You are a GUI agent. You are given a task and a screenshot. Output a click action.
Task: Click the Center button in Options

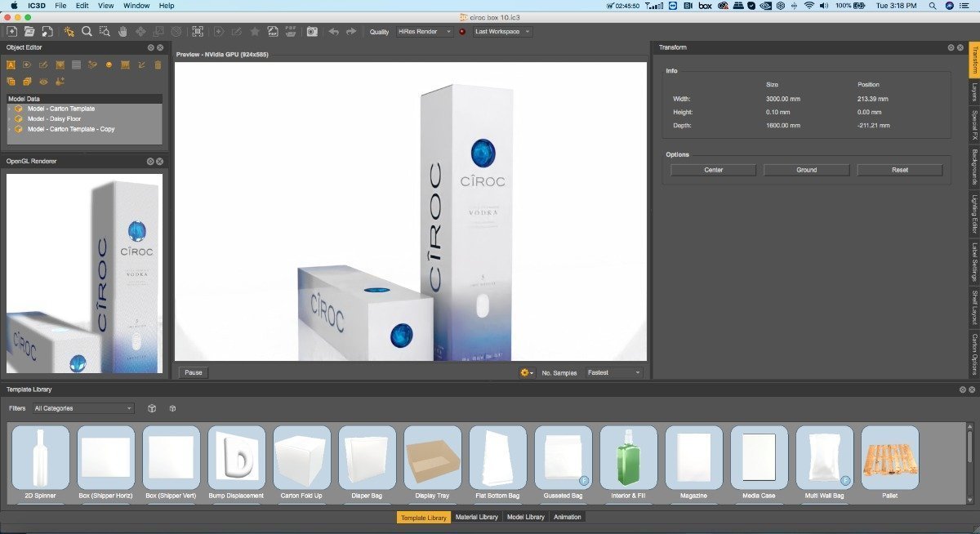click(x=714, y=170)
